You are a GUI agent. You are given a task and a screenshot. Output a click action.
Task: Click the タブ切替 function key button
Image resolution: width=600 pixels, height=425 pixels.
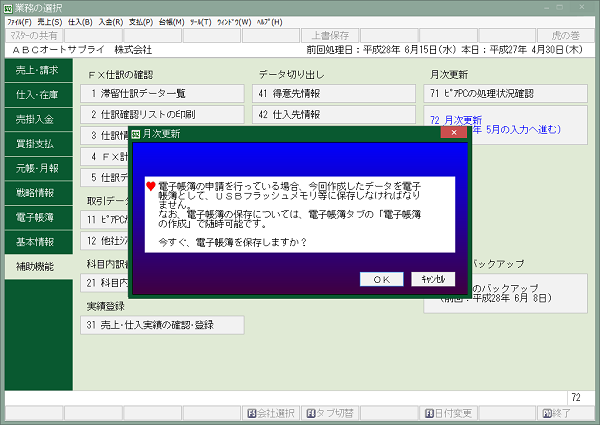[x=330, y=414]
